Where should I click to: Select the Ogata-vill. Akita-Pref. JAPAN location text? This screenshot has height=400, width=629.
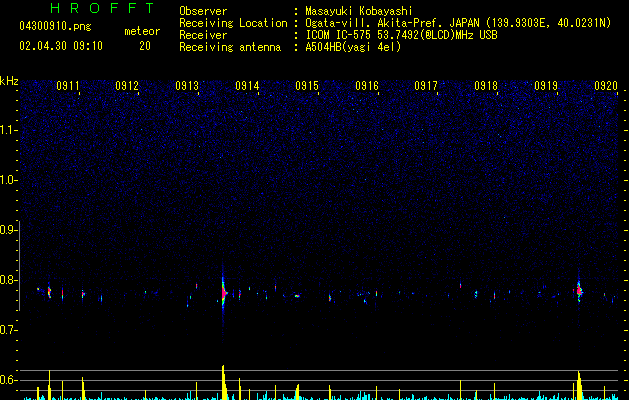point(458,23)
